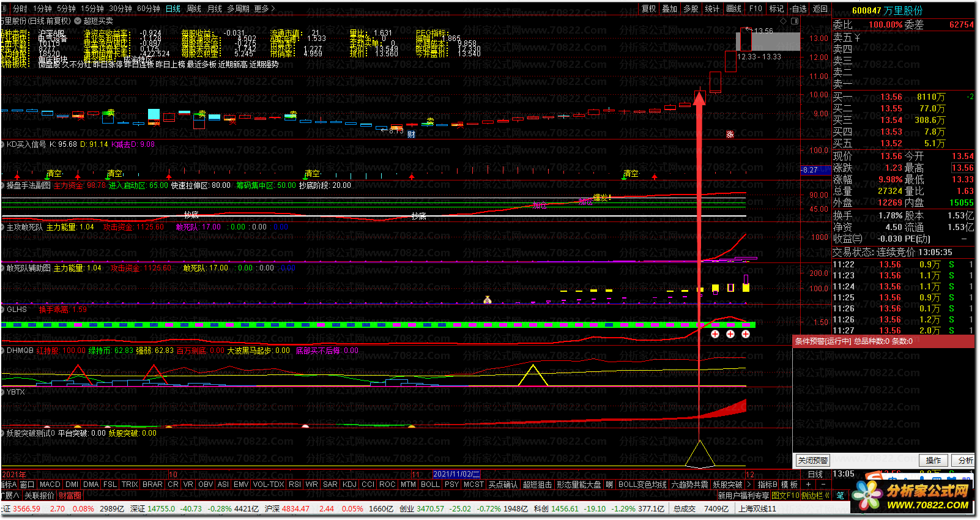Select BOLL变色均线 indicator tab
980x520 pixels.
642,484
